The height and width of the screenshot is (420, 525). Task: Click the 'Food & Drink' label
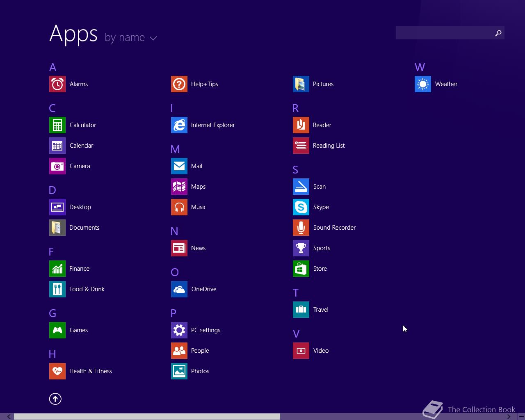87,289
